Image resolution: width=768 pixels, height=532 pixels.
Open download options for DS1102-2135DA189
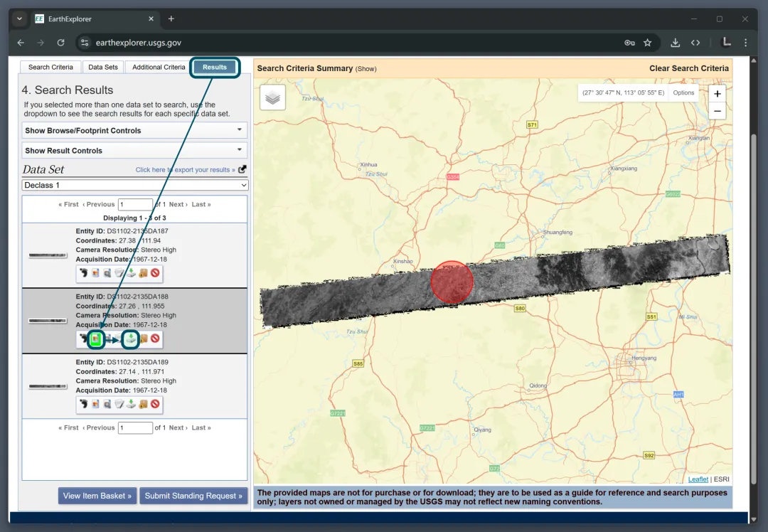click(x=131, y=404)
